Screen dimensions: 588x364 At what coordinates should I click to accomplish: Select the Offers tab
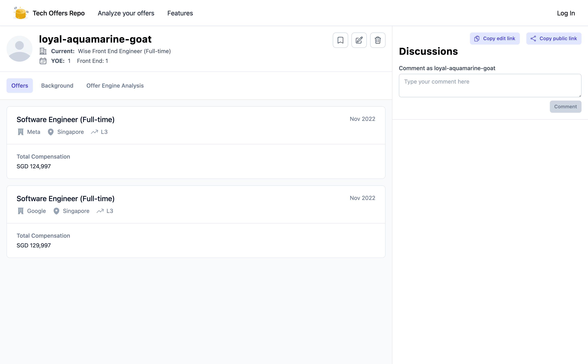[20, 86]
